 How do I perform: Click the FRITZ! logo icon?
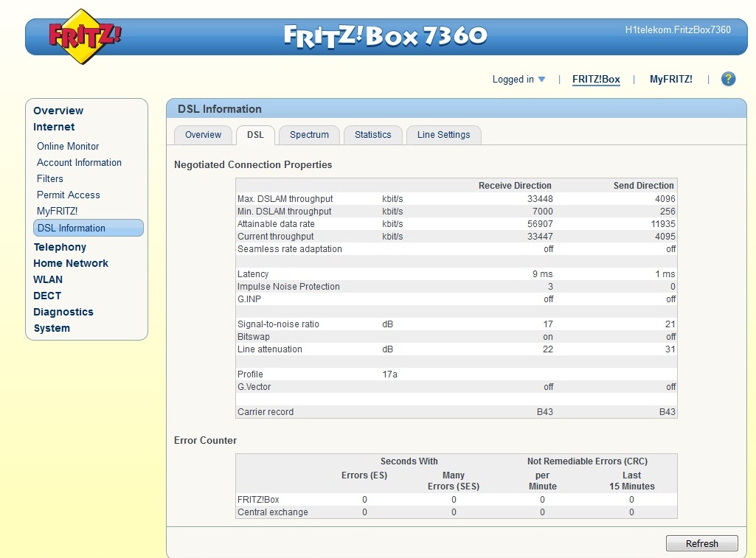85,36
